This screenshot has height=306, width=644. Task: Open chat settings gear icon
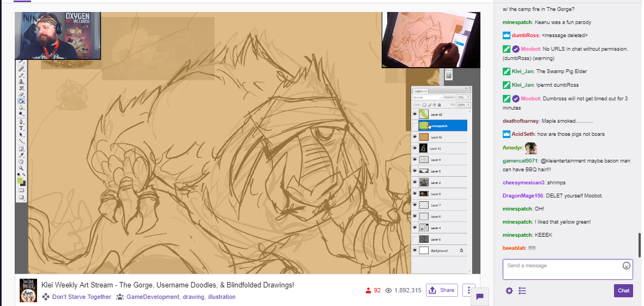pyautogui.click(x=509, y=291)
